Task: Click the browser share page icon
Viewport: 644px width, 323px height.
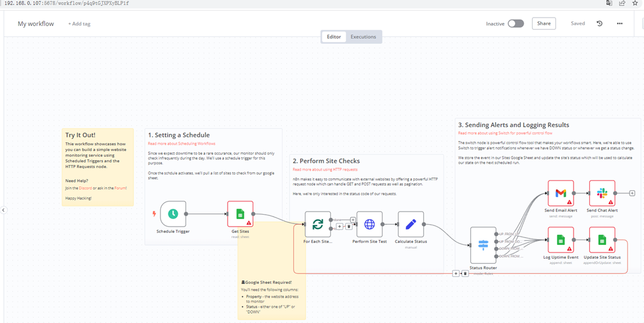Action: (622, 3)
